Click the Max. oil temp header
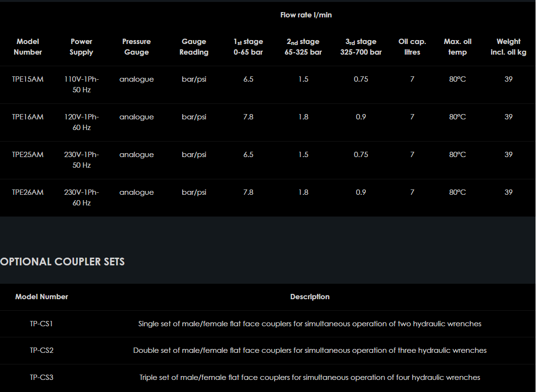Image resolution: width=536 pixels, height=392 pixels. coord(457,47)
